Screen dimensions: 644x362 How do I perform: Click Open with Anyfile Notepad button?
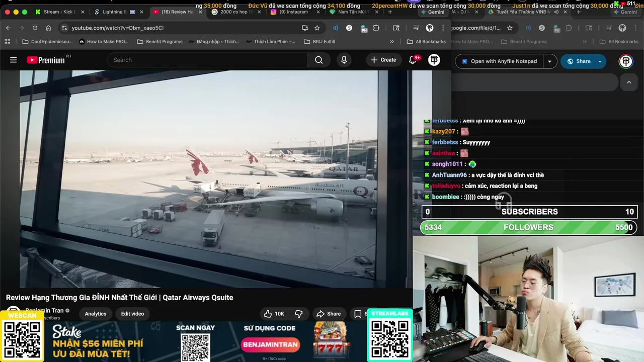499,61
